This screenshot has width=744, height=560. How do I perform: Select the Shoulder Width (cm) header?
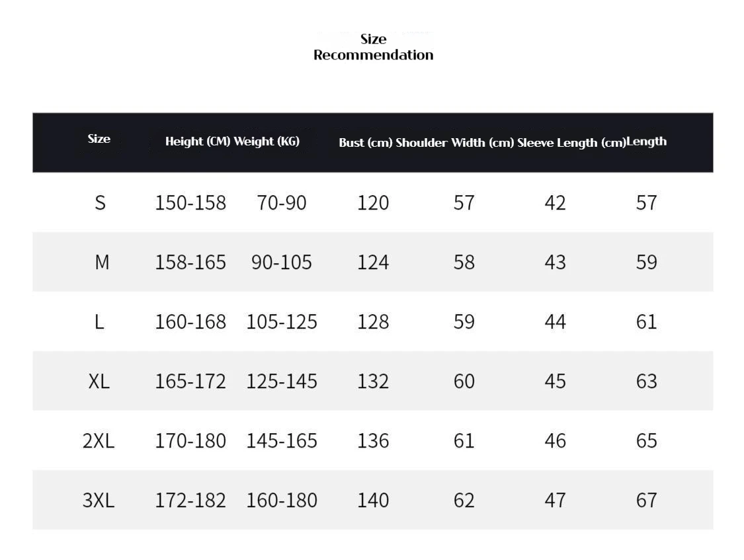(x=454, y=143)
